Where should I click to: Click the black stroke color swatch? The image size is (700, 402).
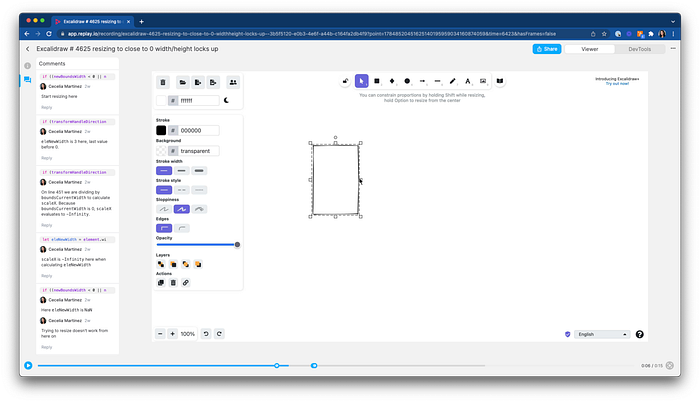(161, 130)
